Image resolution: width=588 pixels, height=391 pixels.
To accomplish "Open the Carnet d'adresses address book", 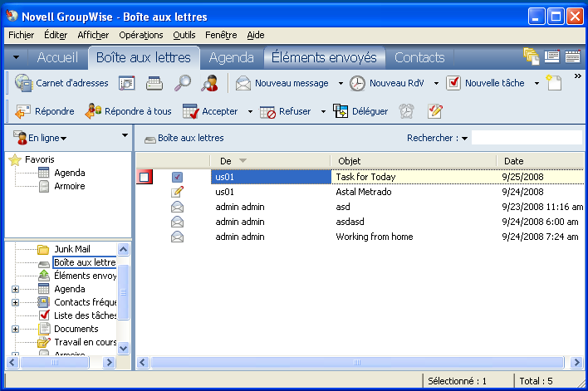I will pos(62,83).
